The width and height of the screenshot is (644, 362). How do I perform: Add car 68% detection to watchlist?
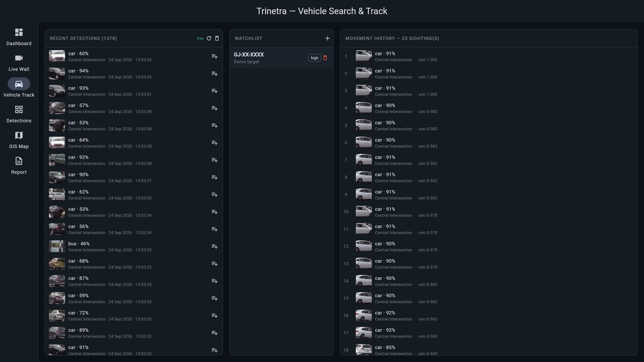(x=215, y=264)
